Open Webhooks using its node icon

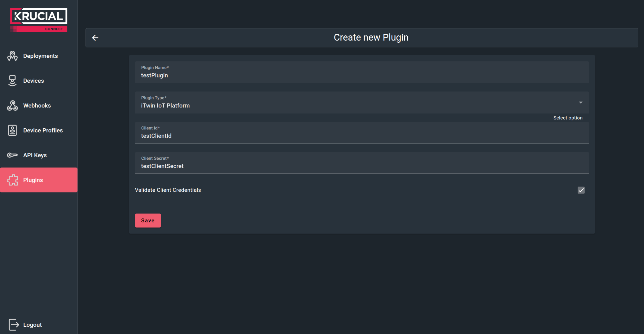[12, 105]
